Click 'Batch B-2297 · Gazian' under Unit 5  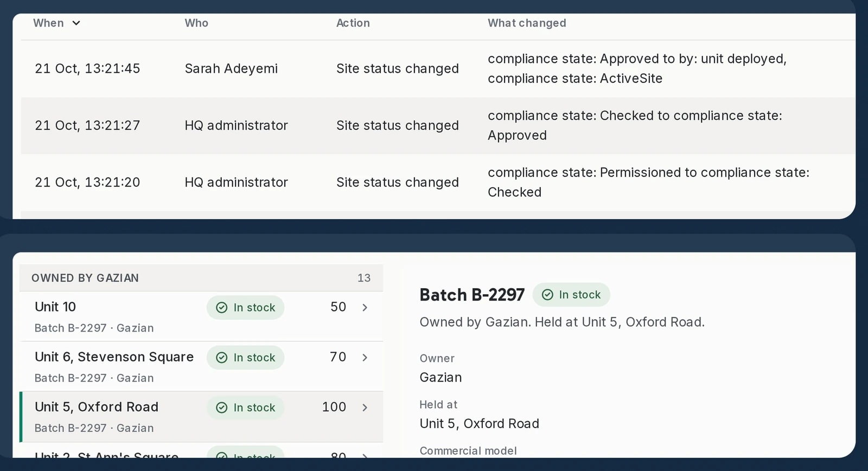94,428
